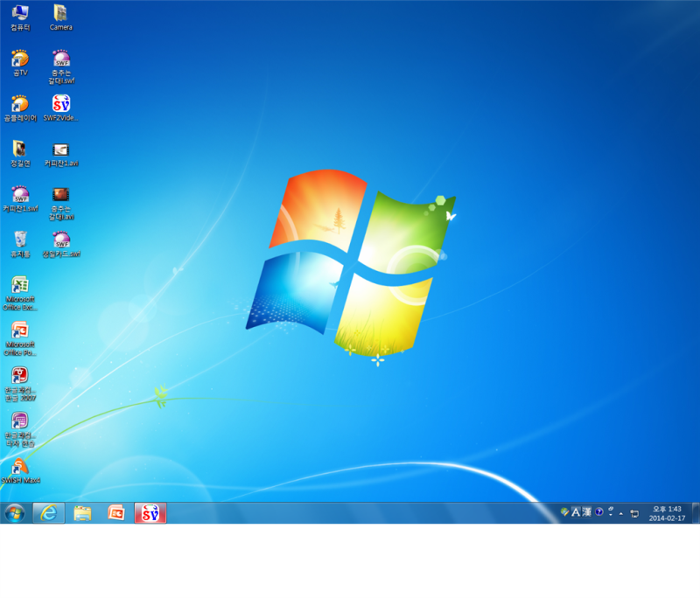
Task: Select the 커피잔1.swf file icon
Action: 20,199
